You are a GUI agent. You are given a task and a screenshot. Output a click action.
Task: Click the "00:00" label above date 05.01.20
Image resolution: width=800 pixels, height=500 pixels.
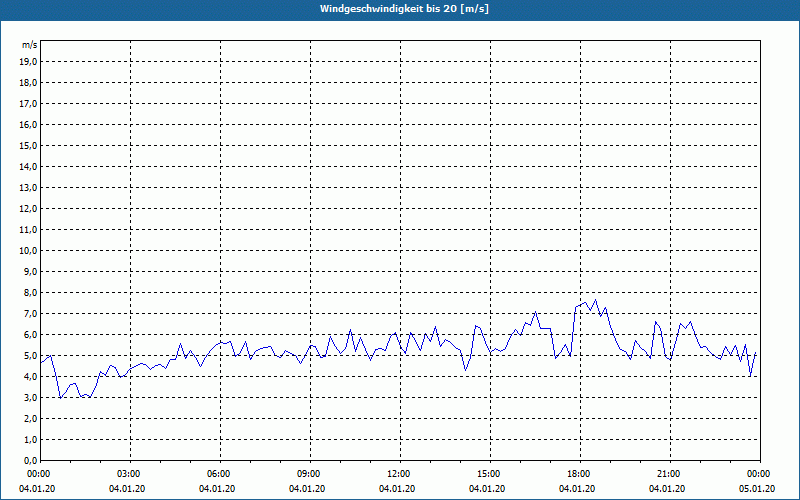click(760, 474)
